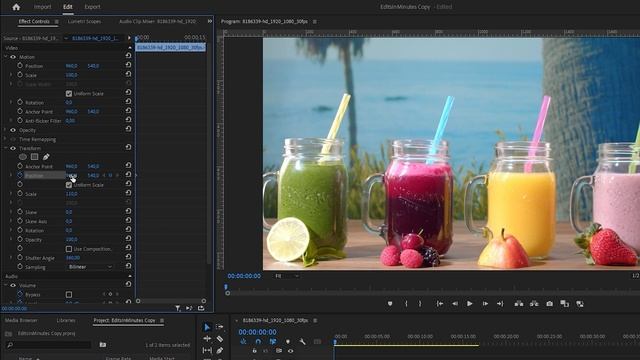Expand the Motion Rotation property

coord(11,102)
